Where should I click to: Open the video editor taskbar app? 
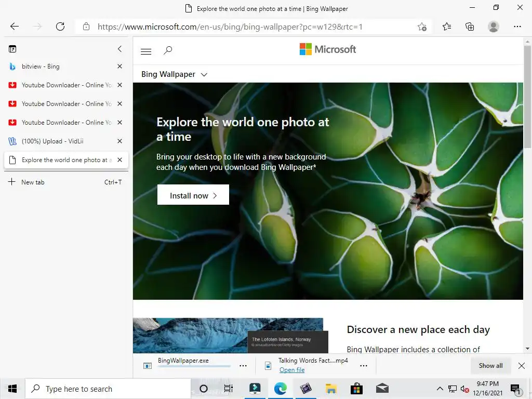pos(305,389)
